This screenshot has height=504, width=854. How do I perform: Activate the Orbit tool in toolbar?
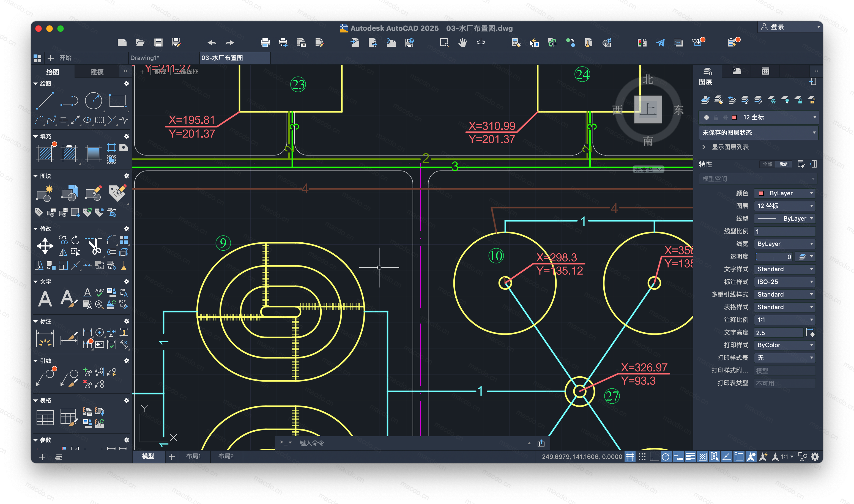481,42
